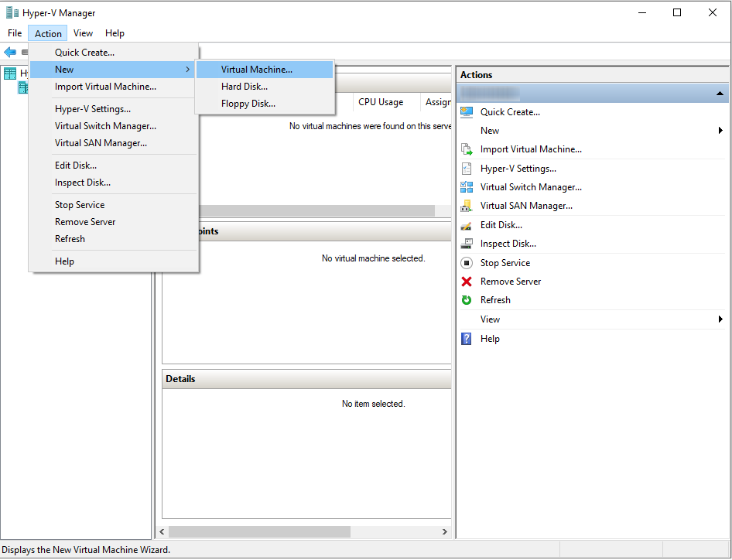Expand the New submenu arrow in Actions pane
The image size is (732, 560).
(720, 131)
